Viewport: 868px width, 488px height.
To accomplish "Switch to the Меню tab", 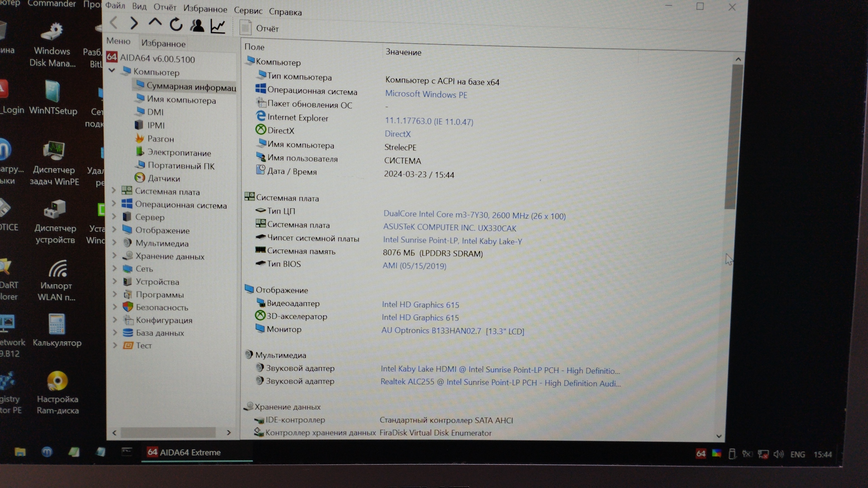I will coord(118,41).
